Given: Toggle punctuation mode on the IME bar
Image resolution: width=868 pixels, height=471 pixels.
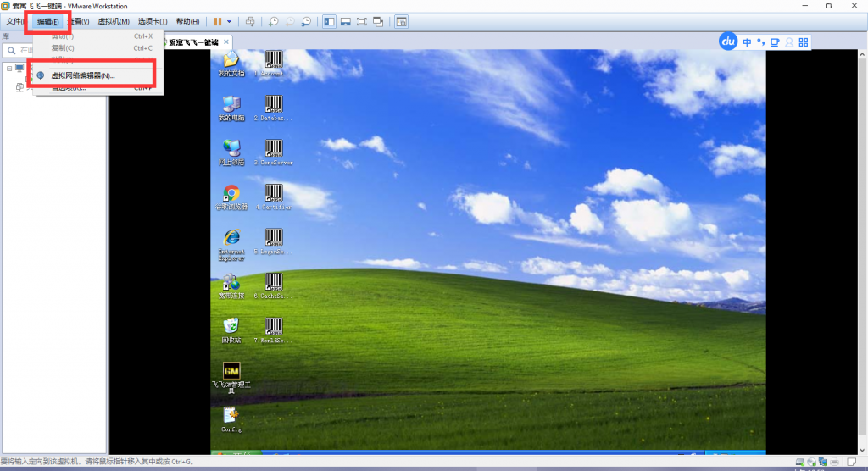Looking at the screenshot, I should point(761,42).
